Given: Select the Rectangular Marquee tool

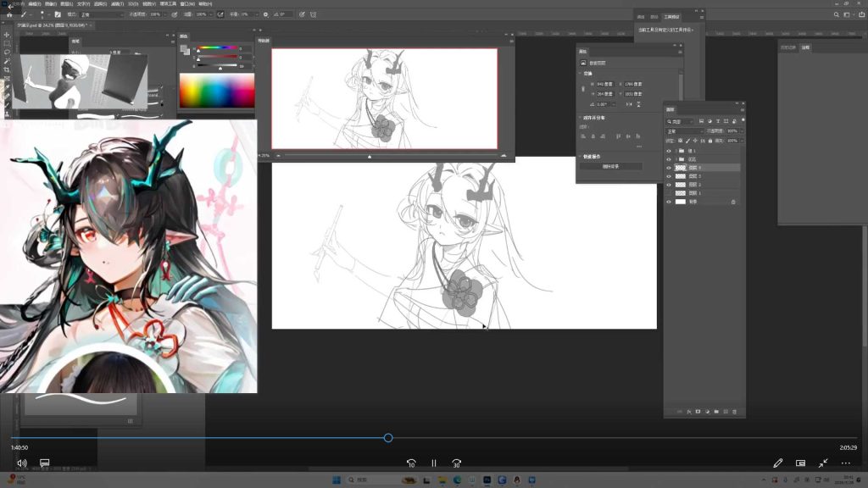Looking at the screenshot, I should tap(7, 43).
